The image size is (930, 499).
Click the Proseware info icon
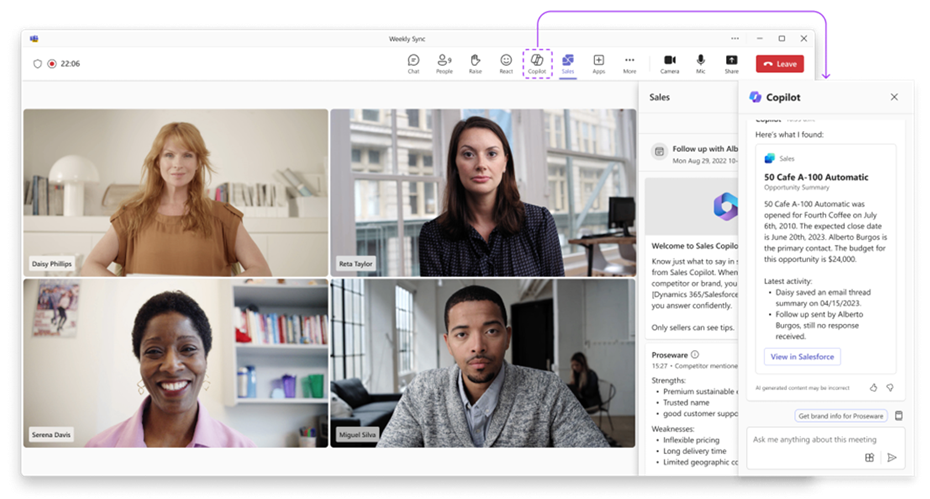(x=695, y=354)
